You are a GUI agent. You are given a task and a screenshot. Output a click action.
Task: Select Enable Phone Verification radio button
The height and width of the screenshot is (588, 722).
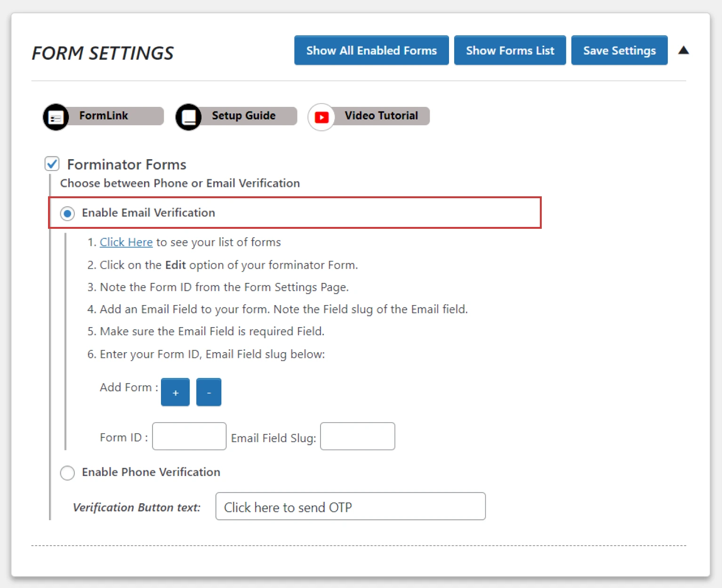[67, 473]
